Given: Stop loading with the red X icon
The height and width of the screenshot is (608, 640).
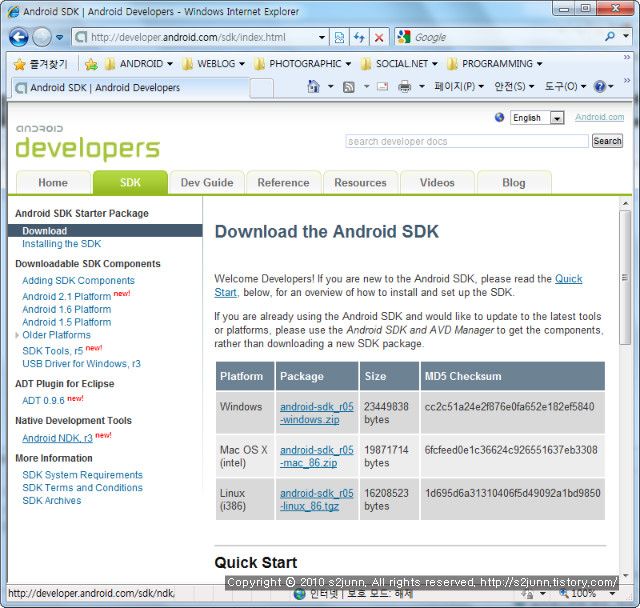Looking at the screenshot, I should (379, 38).
